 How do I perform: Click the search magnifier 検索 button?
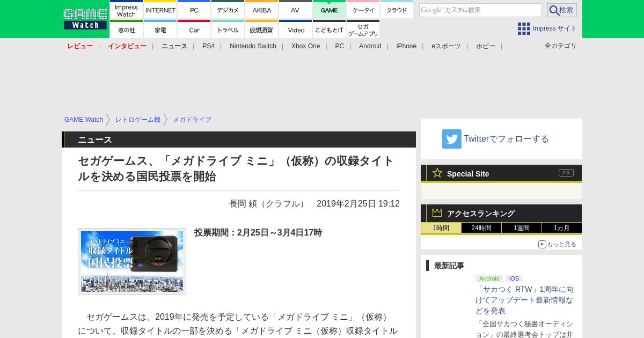tap(562, 10)
